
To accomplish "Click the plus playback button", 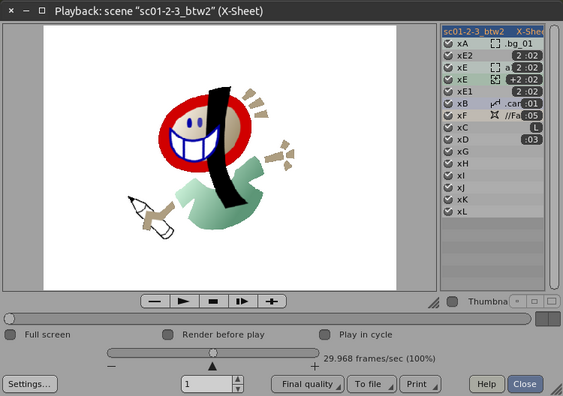I will tap(272, 301).
